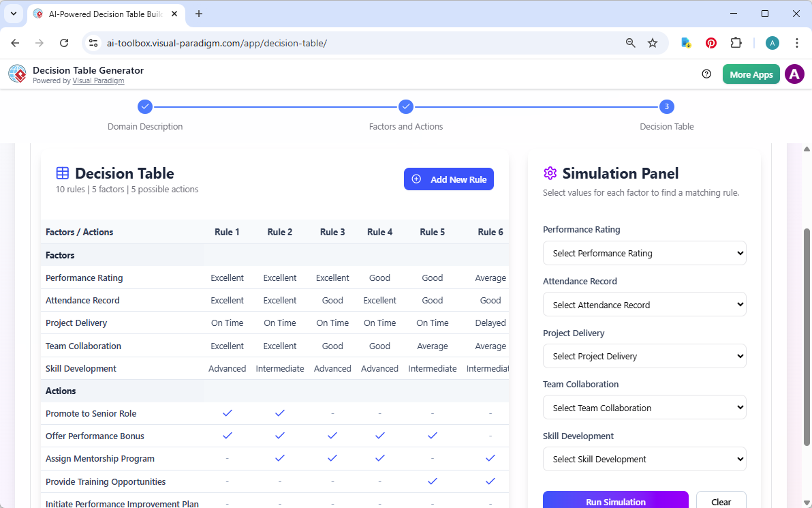Image resolution: width=812 pixels, height=508 pixels.
Task: Select the Factors and Actions step
Action: tap(405, 106)
